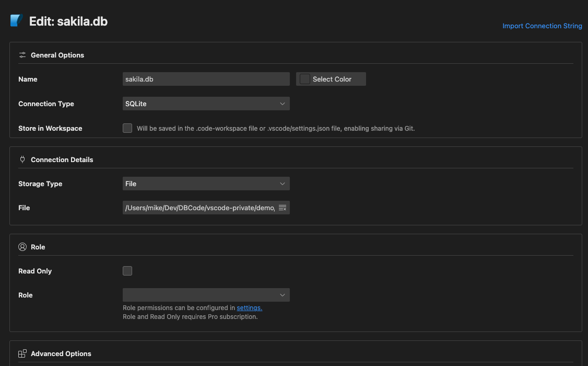Click the General Options sliders icon
Screen dimensions: 588x366
coord(22,55)
